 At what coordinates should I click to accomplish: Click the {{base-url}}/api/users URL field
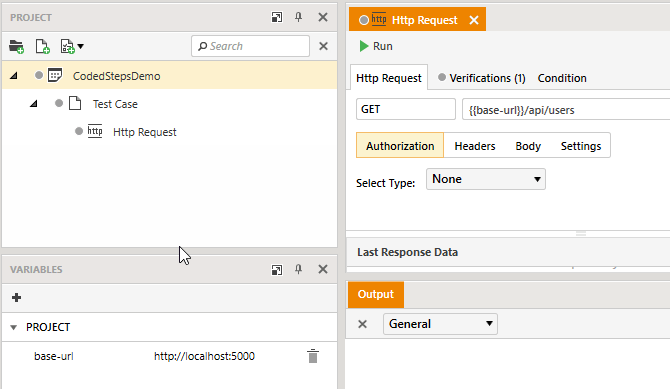coord(566,110)
